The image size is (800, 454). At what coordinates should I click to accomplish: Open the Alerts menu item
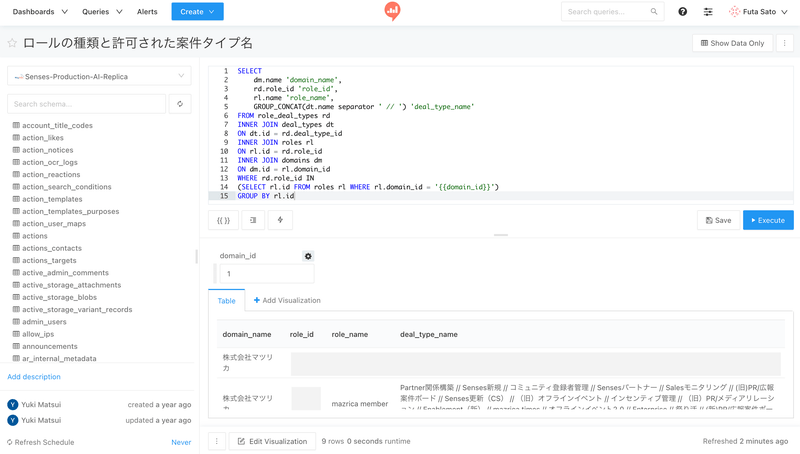point(147,12)
